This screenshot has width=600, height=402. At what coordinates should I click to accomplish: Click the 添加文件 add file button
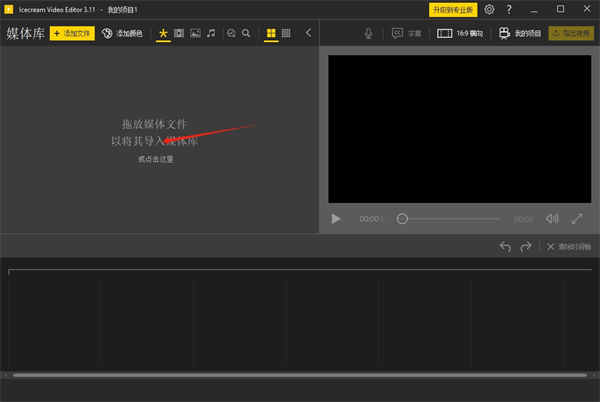(71, 33)
